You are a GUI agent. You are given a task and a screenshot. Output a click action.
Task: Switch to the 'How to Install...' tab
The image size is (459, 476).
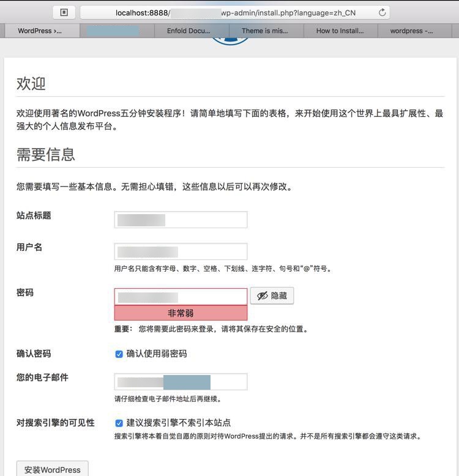point(341,31)
